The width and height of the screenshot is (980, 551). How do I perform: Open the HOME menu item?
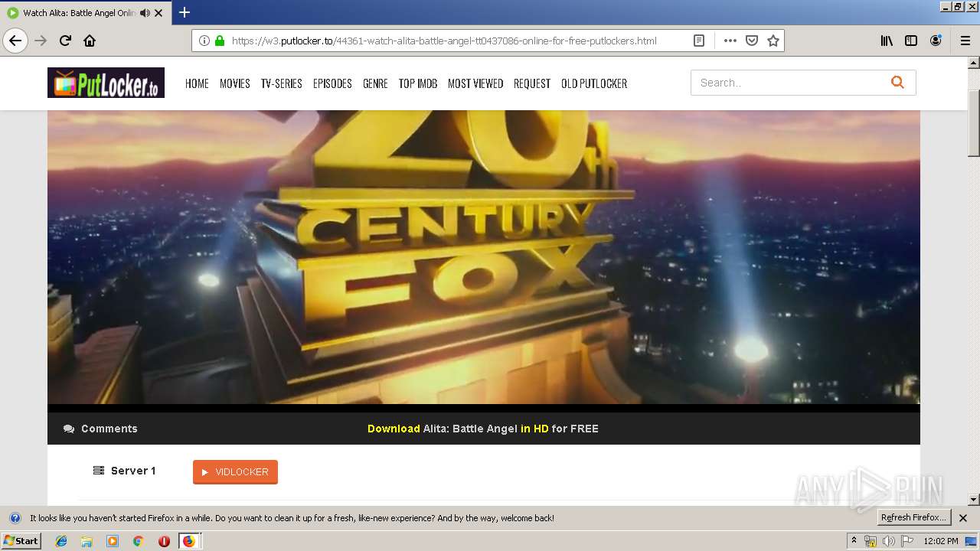coord(197,83)
